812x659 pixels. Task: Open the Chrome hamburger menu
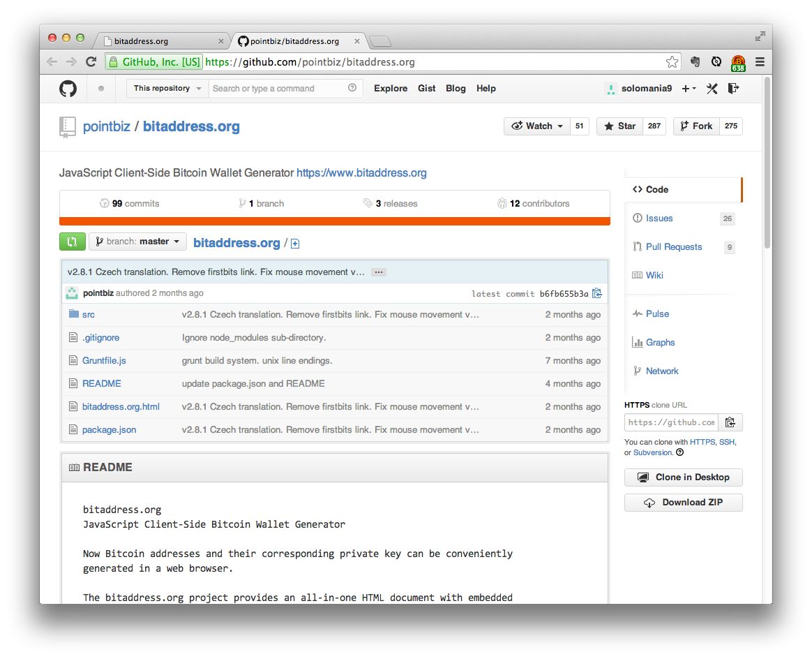(x=760, y=62)
